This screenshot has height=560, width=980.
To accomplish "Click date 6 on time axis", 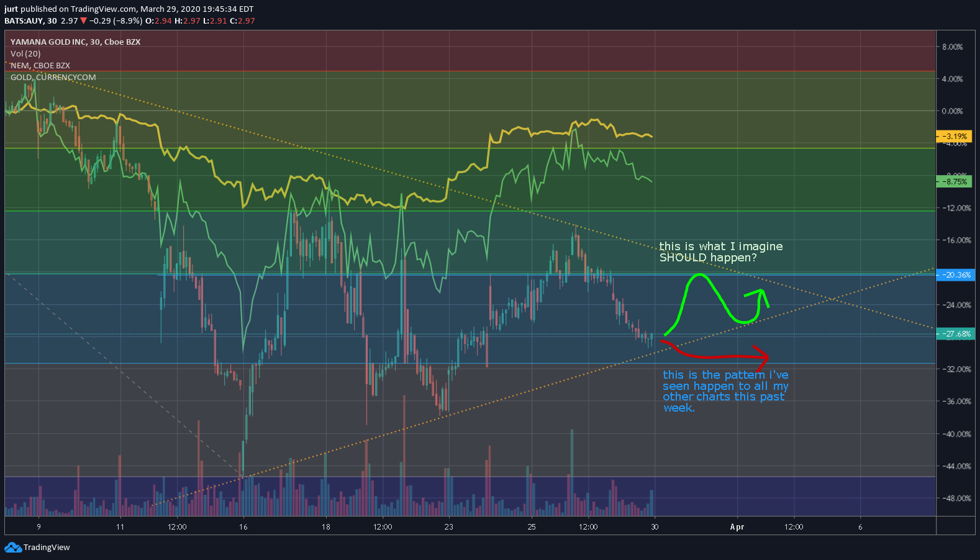I will 860,526.
